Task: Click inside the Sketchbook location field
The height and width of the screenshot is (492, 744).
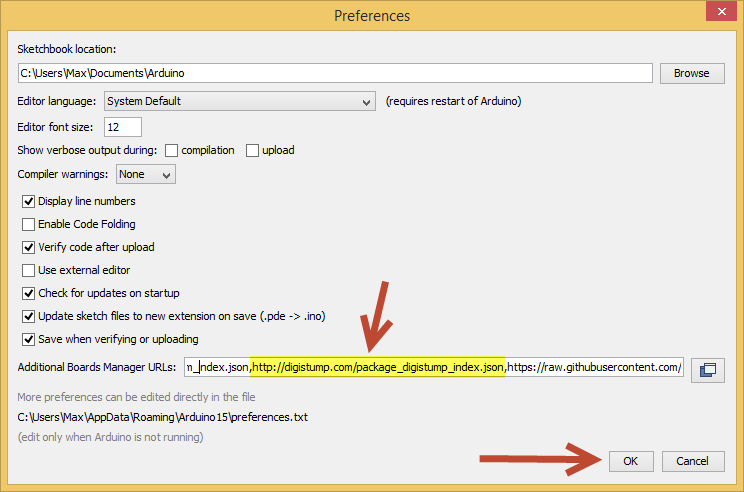Action: [335, 73]
